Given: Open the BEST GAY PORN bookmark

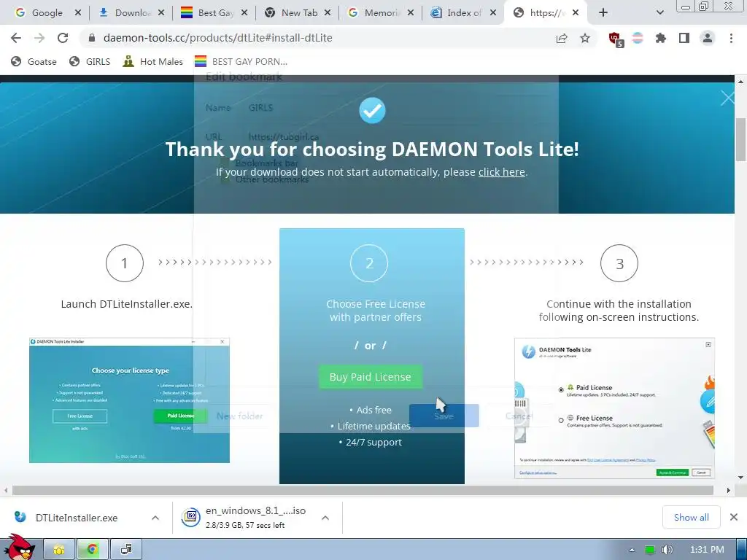Looking at the screenshot, I should (241, 61).
